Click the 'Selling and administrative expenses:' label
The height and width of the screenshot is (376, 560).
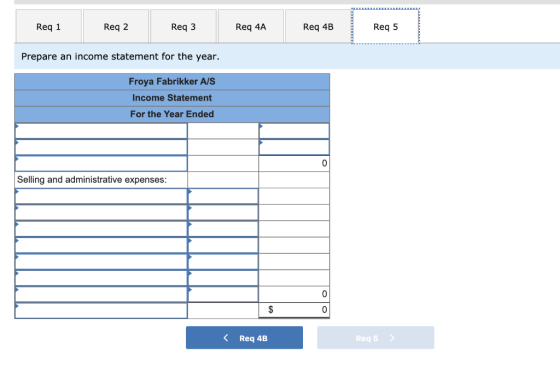(x=92, y=180)
